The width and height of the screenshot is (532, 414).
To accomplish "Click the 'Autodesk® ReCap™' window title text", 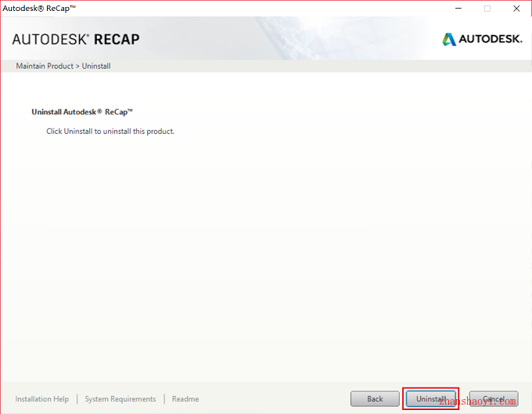I will [x=39, y=8].
